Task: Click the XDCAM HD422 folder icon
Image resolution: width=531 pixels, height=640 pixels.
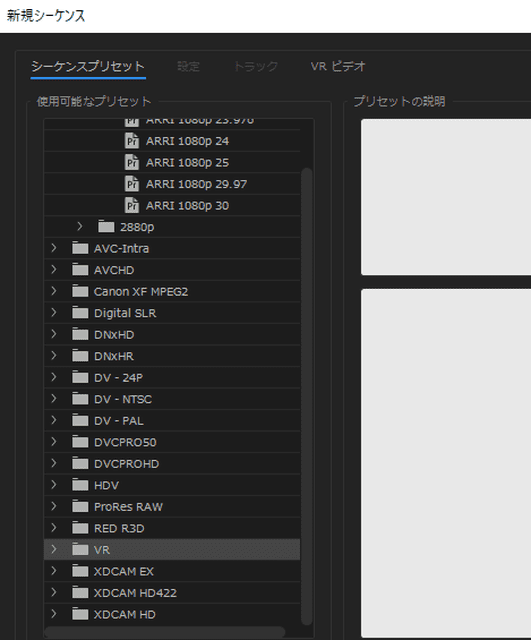Action: coord(80,593)
